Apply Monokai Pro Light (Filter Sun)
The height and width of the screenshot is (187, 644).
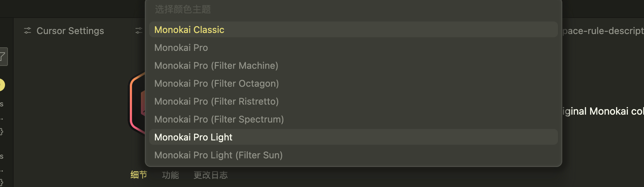click(x=218, y=155)
